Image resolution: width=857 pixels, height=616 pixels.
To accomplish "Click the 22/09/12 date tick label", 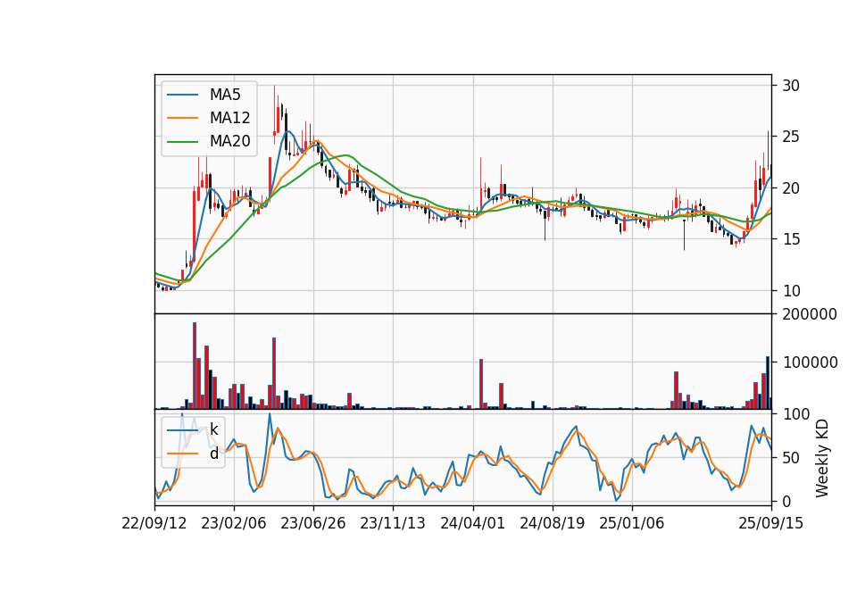I will [154, 523].
